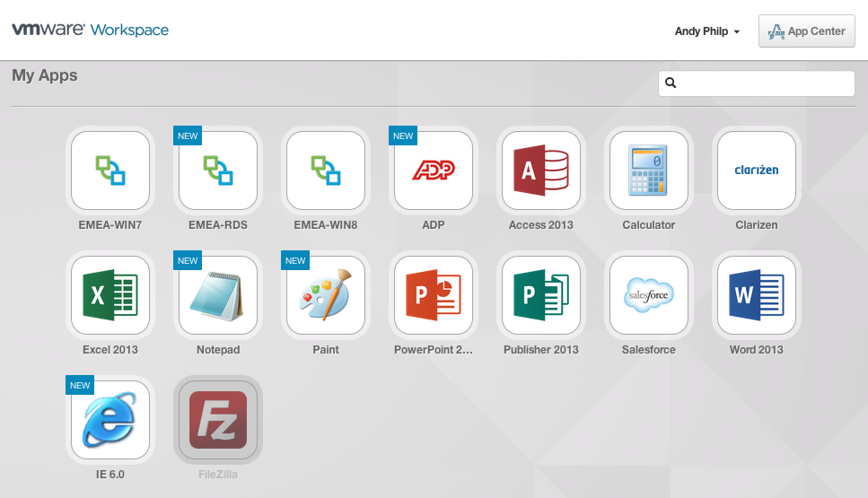
Task: Click the Word 2013 label
Action: pos(756,350)
